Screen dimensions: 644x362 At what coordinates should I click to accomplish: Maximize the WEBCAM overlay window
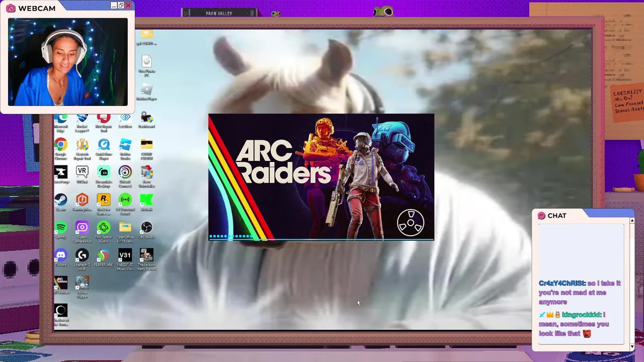121,6
